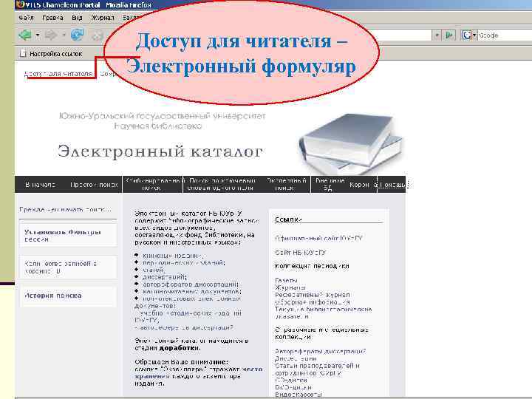Click into the Google search field
Image resolution: width=532 pixels, height=399 pixels.
[x=505, y=35]
